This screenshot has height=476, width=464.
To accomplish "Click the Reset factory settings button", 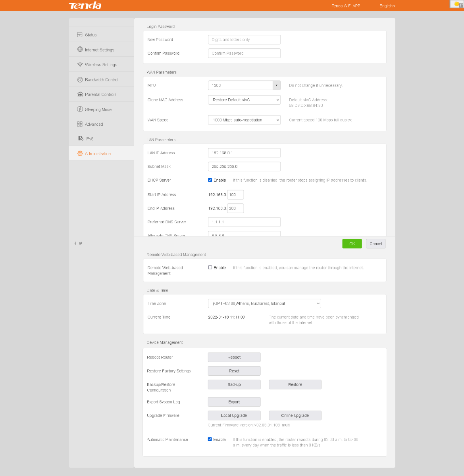I will (234, 371).
